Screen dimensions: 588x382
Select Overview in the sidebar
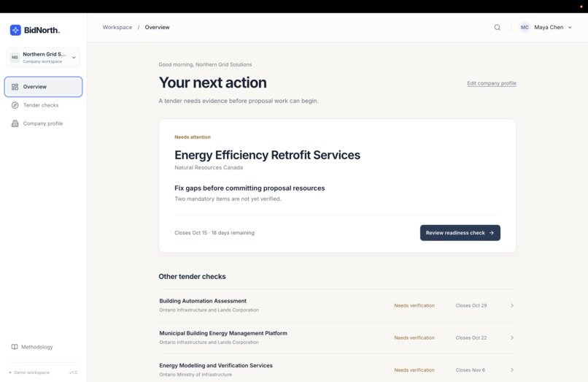coord(44,87)
